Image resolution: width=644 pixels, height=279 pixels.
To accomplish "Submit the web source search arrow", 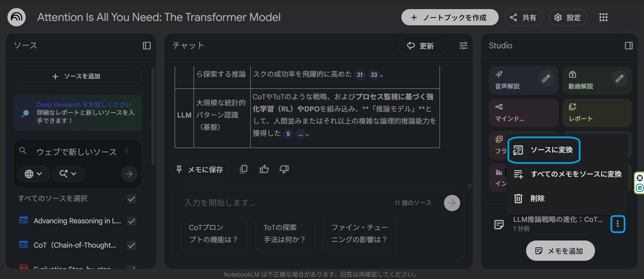I will (129, 174).
